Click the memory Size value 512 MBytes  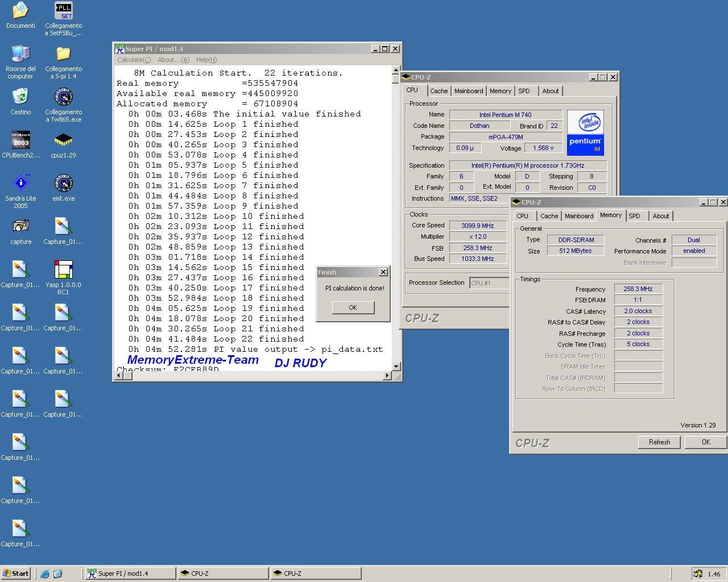[x=576, y=251]
